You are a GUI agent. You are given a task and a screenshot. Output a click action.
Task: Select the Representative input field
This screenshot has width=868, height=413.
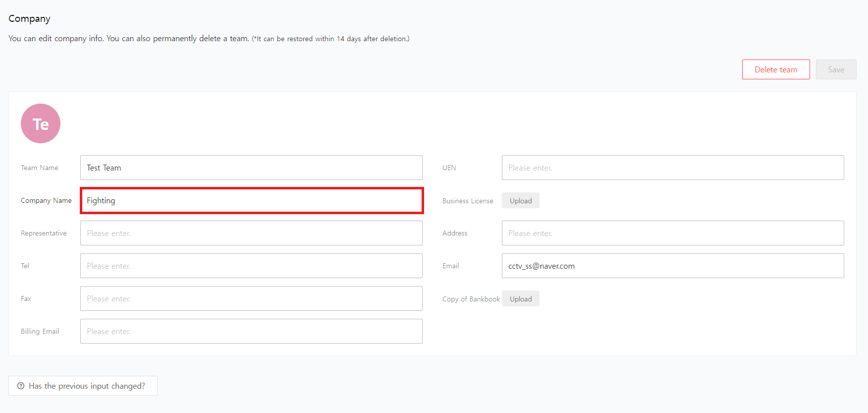point(251,233)
